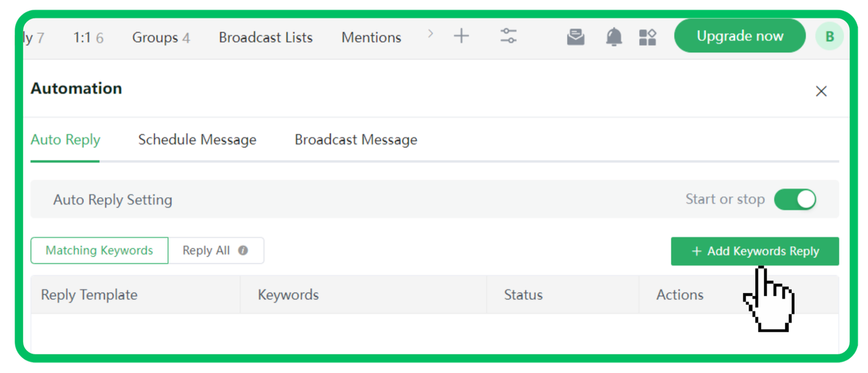
Task: Open the apps grid icon
Action: (647, 37)
